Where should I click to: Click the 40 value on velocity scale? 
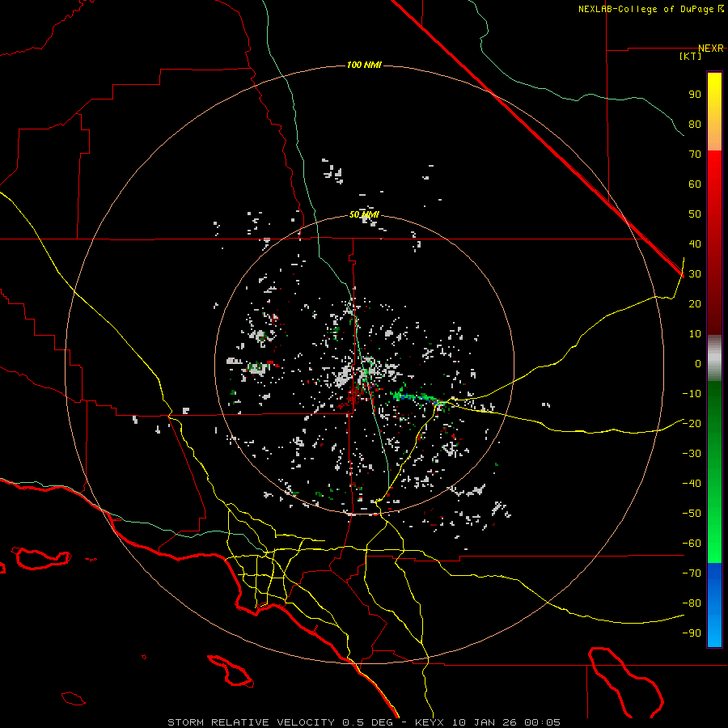click(x=695, y=244)
